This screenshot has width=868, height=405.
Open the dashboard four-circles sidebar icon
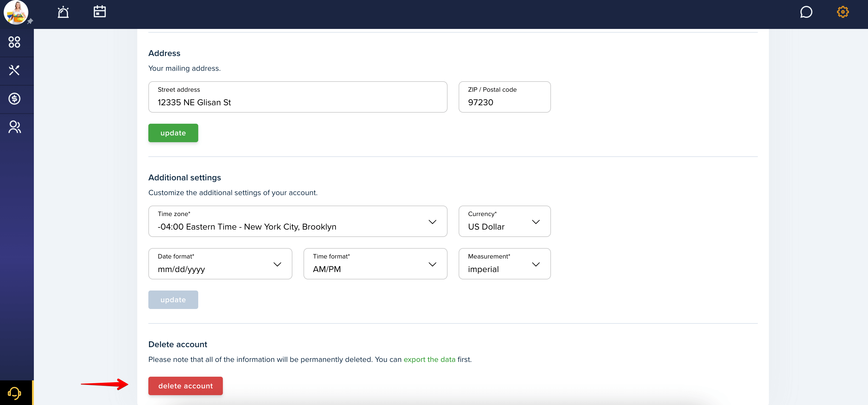14,42
